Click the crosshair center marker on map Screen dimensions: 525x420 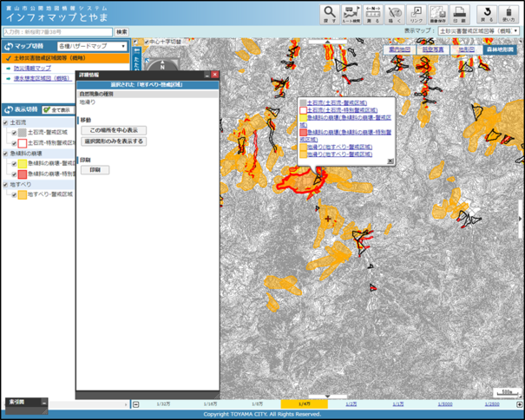[x=328, y=219]
